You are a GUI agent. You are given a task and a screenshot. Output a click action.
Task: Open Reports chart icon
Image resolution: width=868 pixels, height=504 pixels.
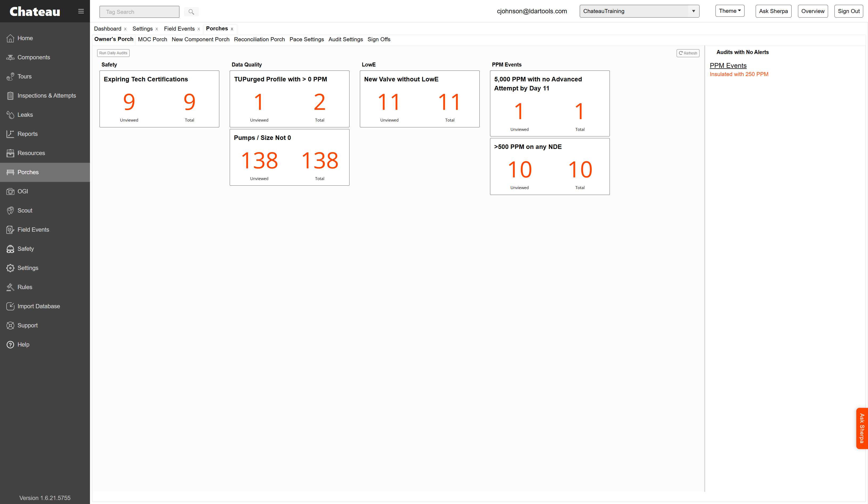tap(10, 134)
